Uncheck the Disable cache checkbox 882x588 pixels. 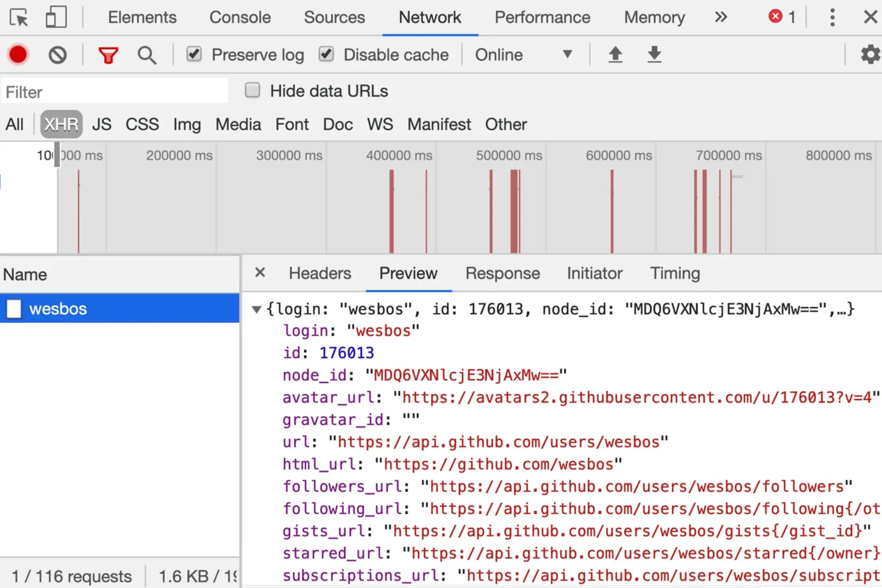tap(326, 54)
